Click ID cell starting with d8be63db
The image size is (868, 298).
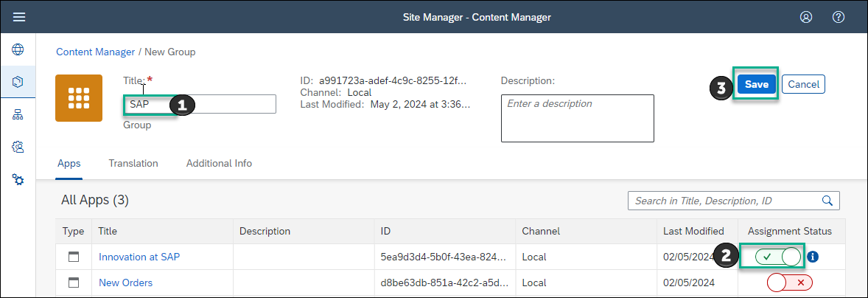coord(444,283)
